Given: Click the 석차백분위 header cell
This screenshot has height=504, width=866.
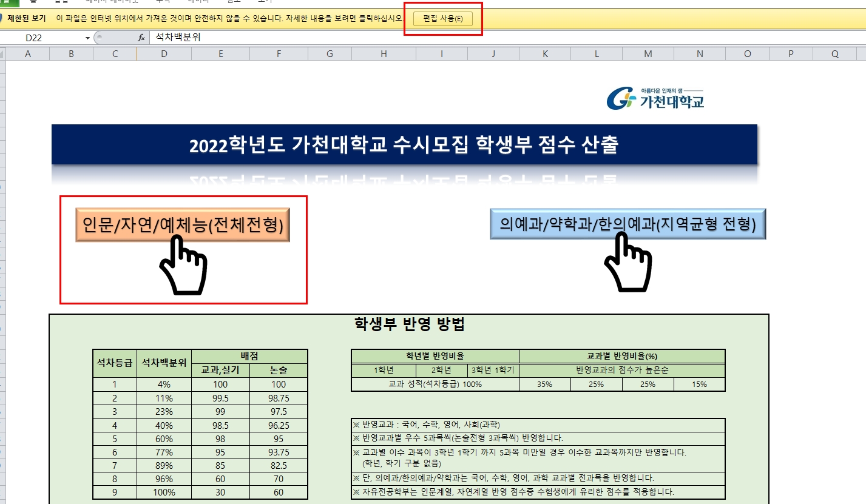Looking at the screenshot, I should point(164,363).
